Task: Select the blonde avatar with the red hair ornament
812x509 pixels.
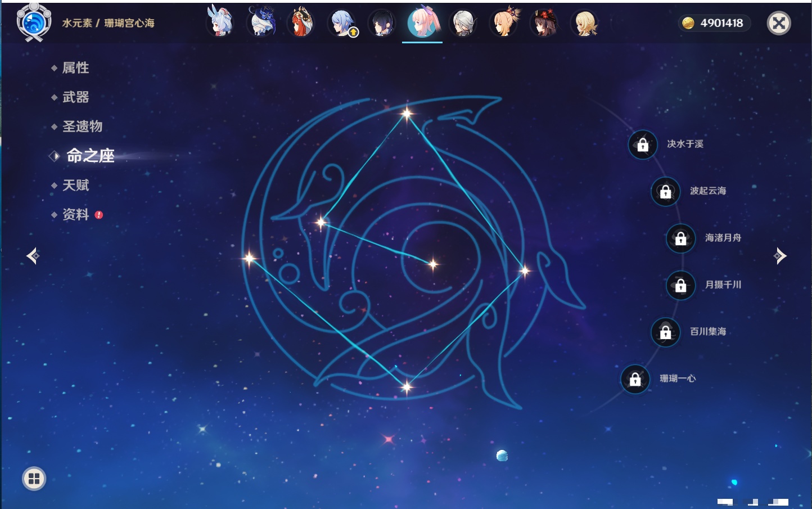Action: (x=504, y=22)
